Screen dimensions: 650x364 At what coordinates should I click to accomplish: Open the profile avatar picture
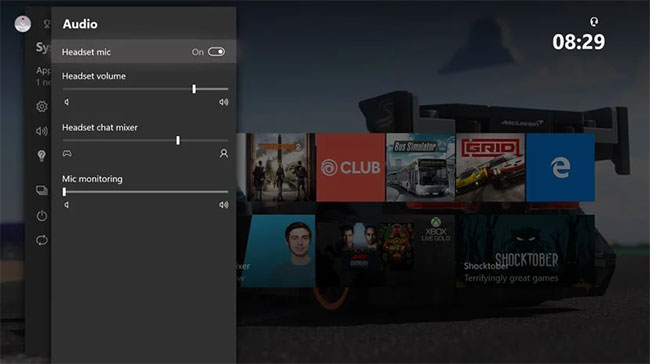22,24
